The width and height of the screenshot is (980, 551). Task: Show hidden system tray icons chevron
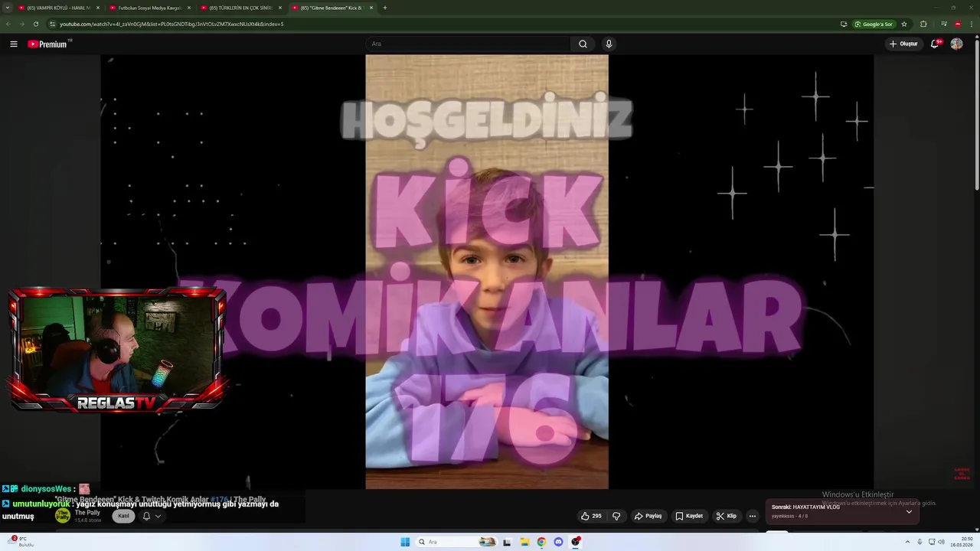coord(908,542)
